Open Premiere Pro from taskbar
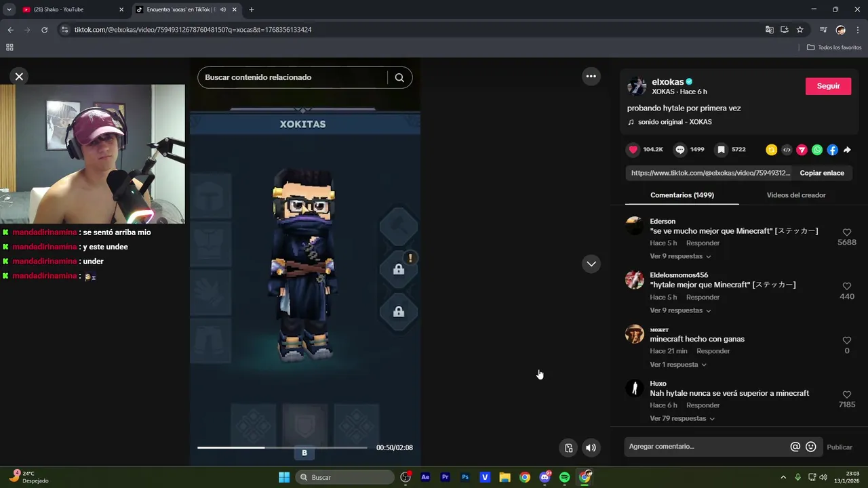The image size is (868, 488). [445, 477]
